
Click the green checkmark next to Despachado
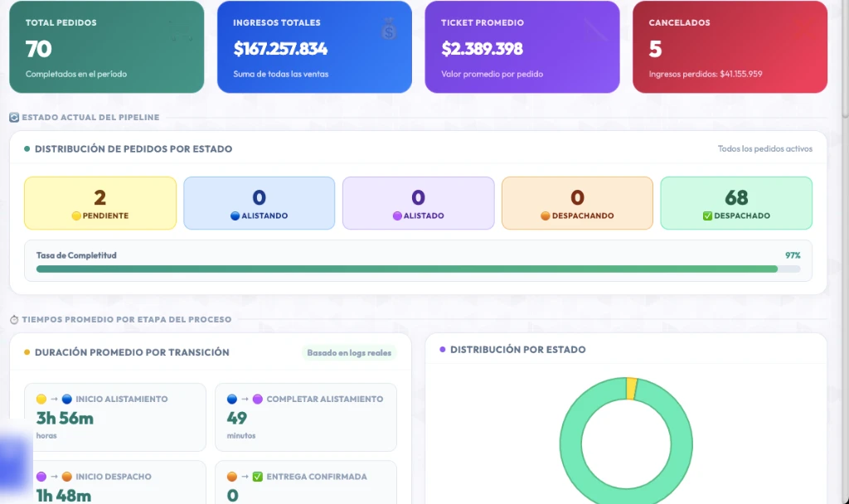pyautogui.click(x=707, y=216)
